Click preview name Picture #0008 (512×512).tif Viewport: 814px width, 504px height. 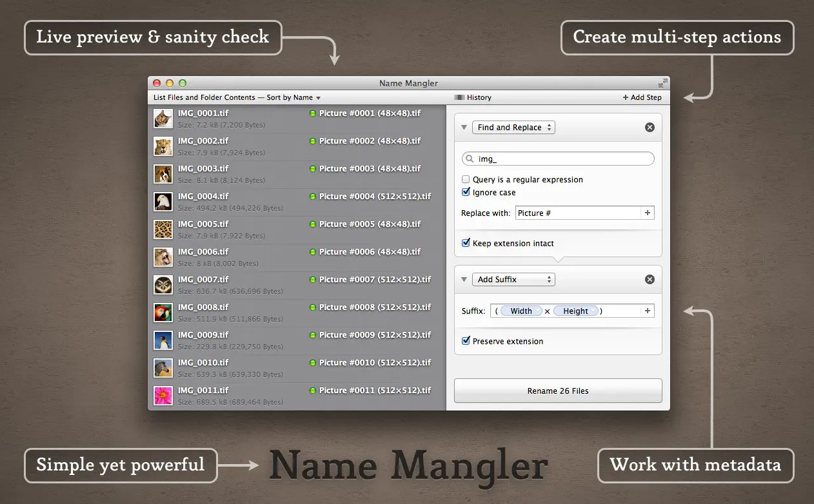tap(375, 307)
